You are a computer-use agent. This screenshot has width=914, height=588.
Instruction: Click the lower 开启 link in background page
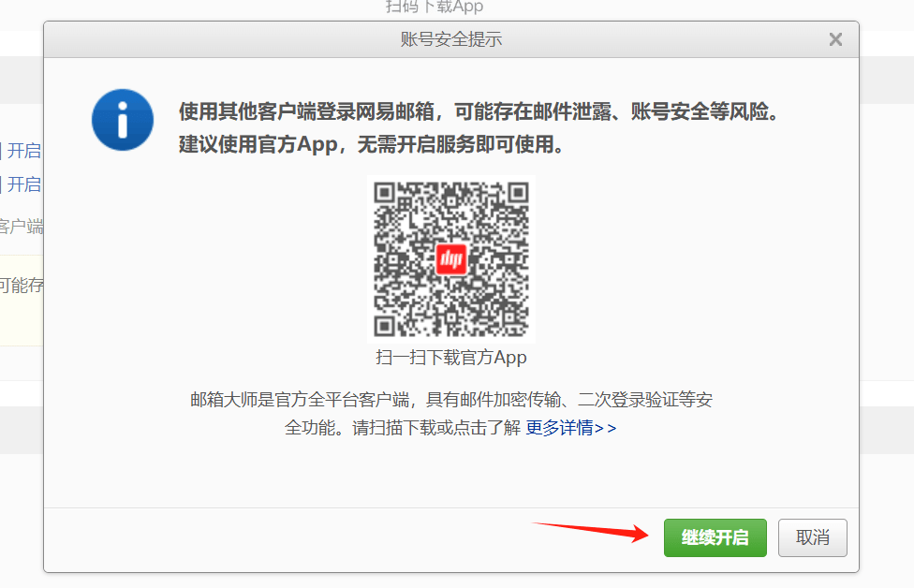pos(24,184)
